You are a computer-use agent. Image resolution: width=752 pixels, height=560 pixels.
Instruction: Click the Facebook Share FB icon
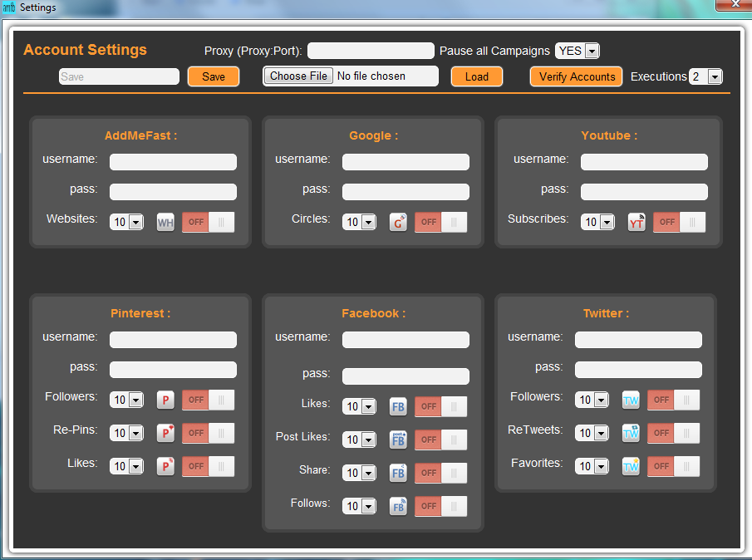[398, 473]
